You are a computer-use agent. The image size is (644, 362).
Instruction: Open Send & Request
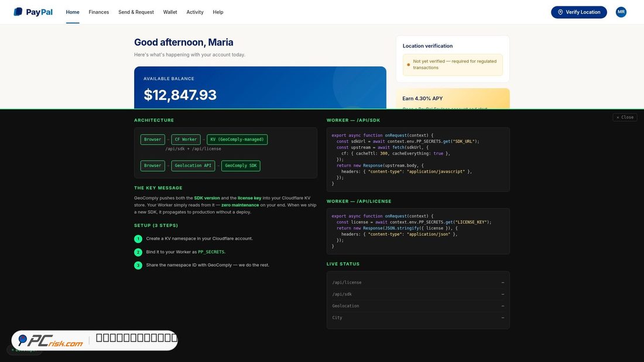pos(136,12)
